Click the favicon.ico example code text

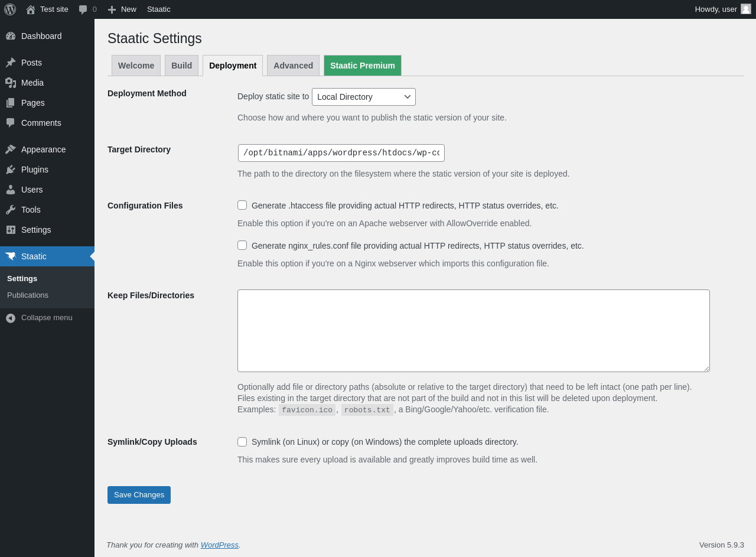[x=307, y=410]
